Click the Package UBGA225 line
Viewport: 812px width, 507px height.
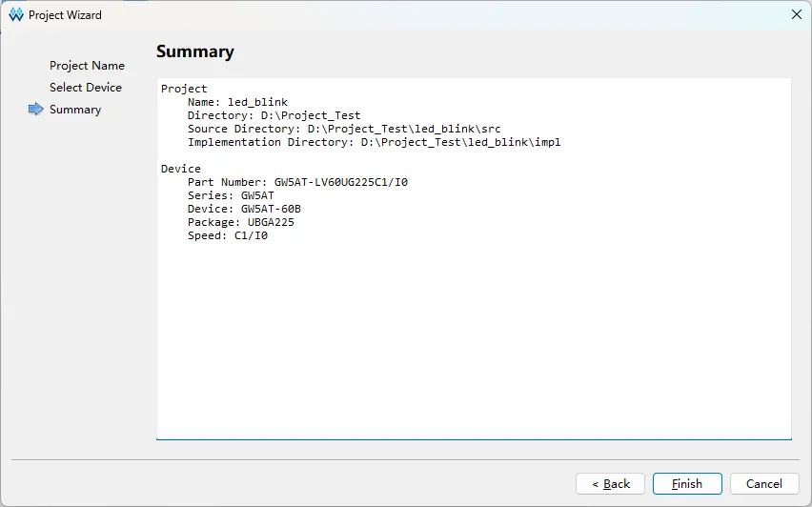tap(241, 223)
